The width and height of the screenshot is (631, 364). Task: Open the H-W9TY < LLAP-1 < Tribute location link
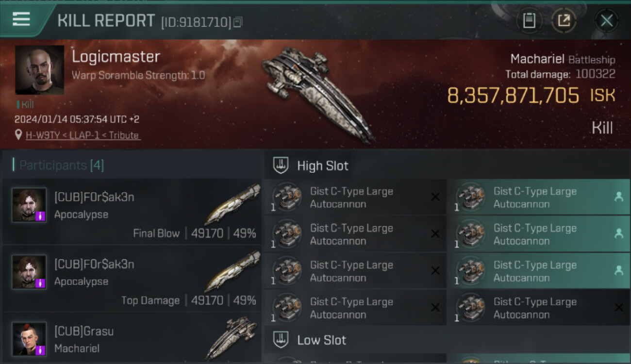click(83, 135)
